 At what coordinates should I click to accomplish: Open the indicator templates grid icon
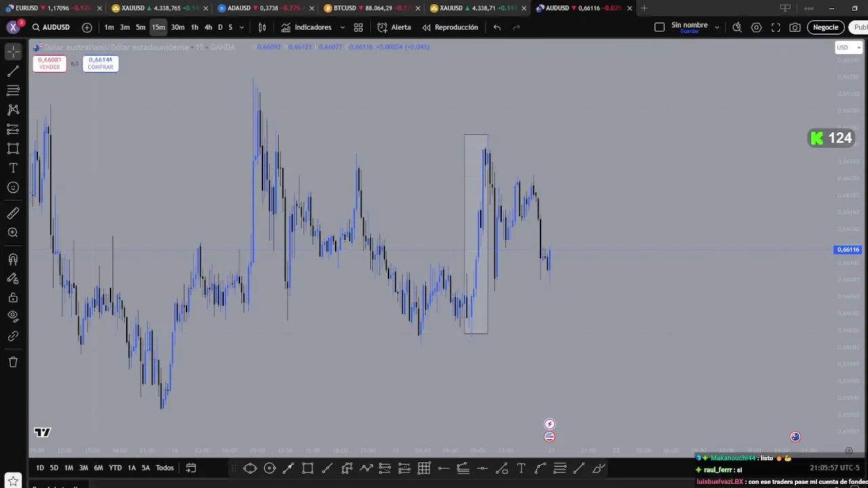(358, 27)
